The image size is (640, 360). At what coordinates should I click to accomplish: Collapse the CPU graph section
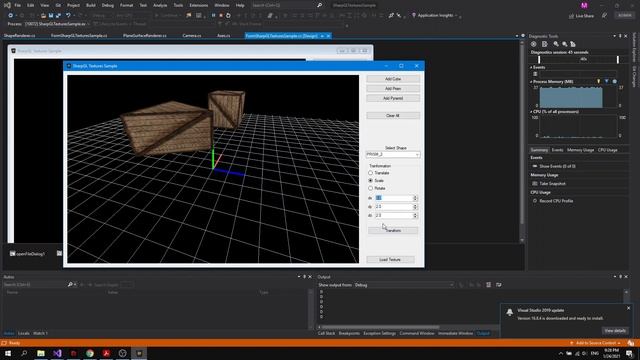click(x=531, y=111)
